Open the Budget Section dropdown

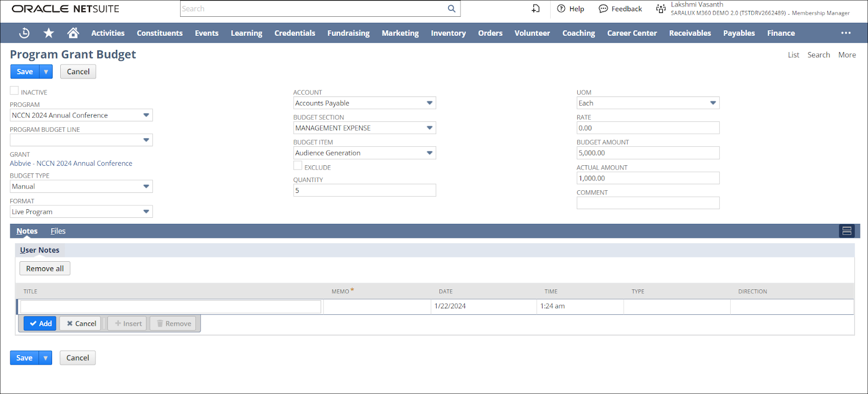(x=429, y=128)
